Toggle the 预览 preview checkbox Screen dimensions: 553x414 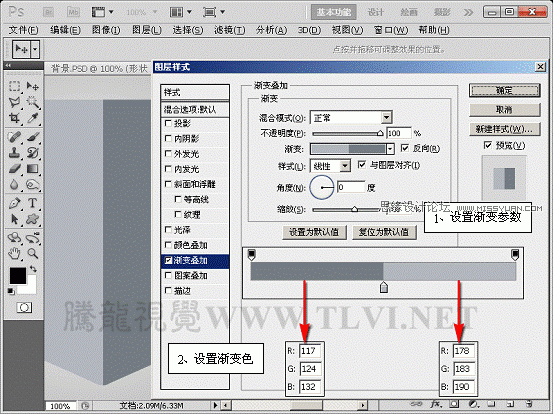[488, 145]
